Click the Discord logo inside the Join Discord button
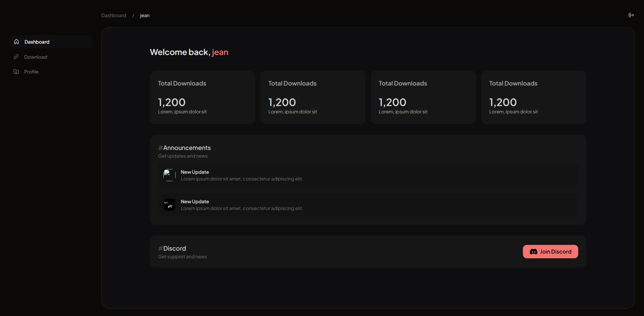Viewport: 644px width, 316px height. click(534, 252)
